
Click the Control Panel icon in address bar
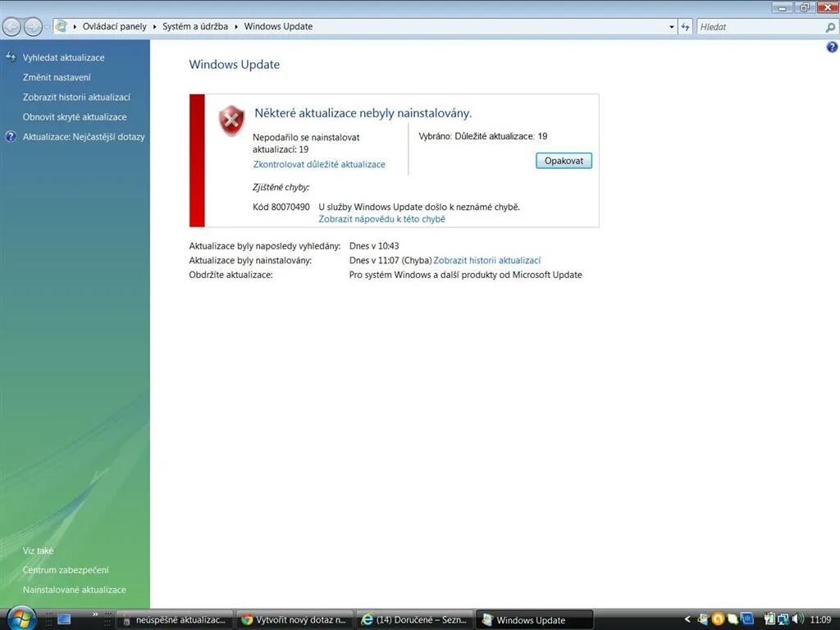click(x=61, y=26)
